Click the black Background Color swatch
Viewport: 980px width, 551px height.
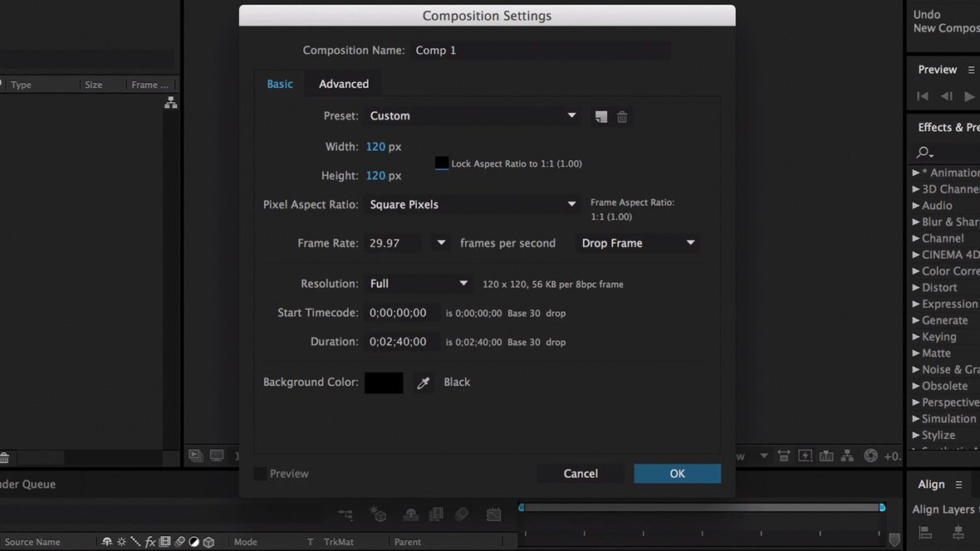(x=384, y=382)
